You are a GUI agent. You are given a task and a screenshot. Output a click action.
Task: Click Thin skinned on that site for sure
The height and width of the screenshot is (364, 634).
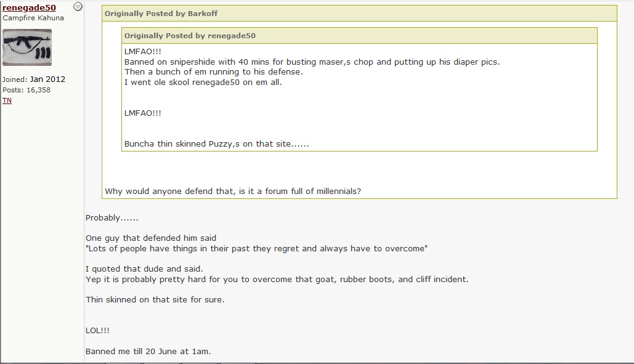coord(155,300)
